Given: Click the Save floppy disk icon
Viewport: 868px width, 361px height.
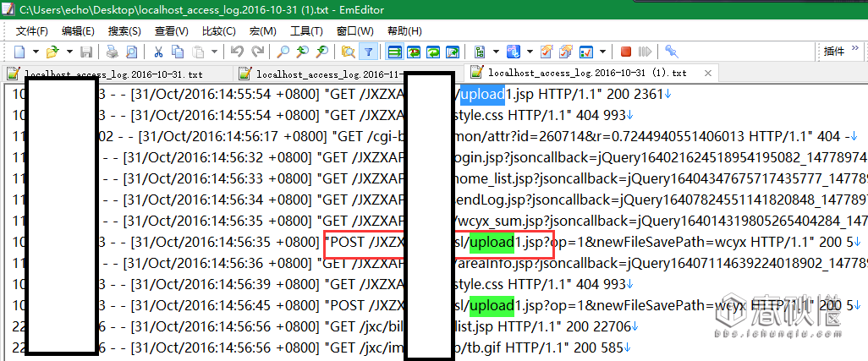Looking at the screenshot, I should (86, 52).
